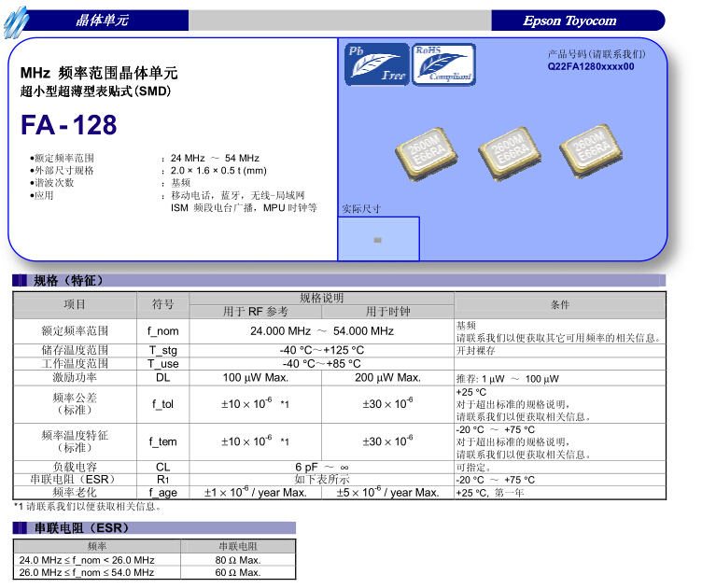This screenshot has height=588, width=702.
Task: Select the middle crystal unit photo
Action: point(508,151)
